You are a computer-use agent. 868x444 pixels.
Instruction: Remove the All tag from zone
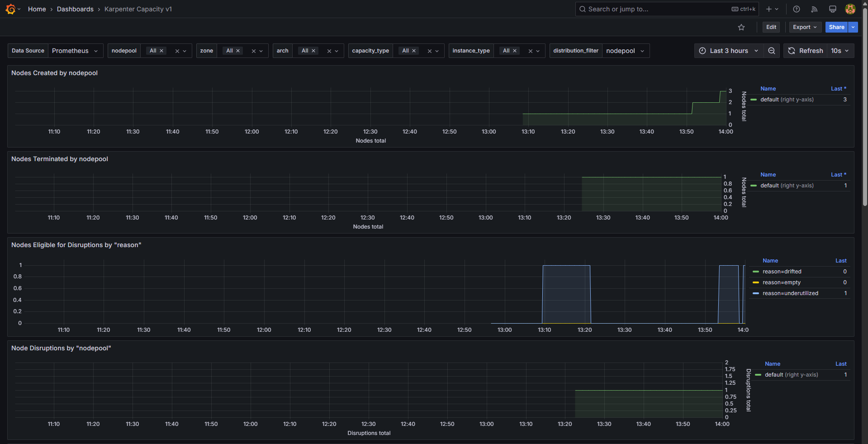(x=238, y=51)
